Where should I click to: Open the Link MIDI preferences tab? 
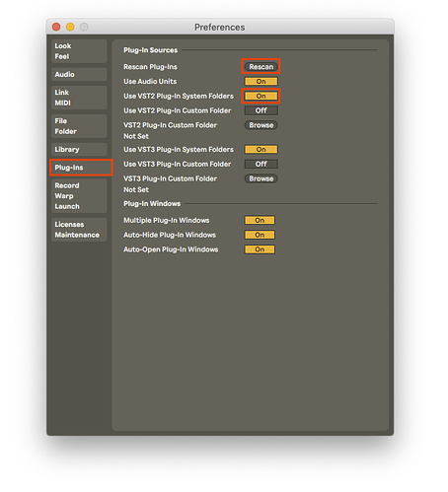pos(79,98)
